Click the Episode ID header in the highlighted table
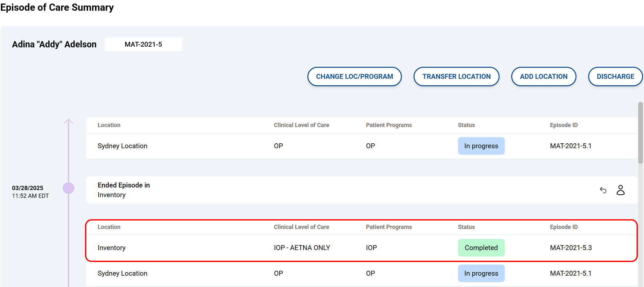This screenshot has width=644, height=287. point(563,227)
